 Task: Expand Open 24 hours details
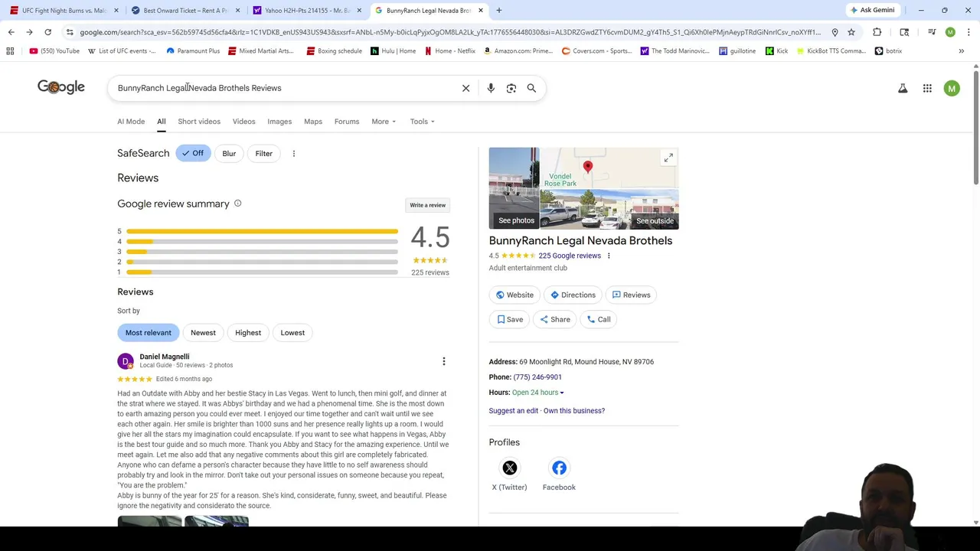537,393
